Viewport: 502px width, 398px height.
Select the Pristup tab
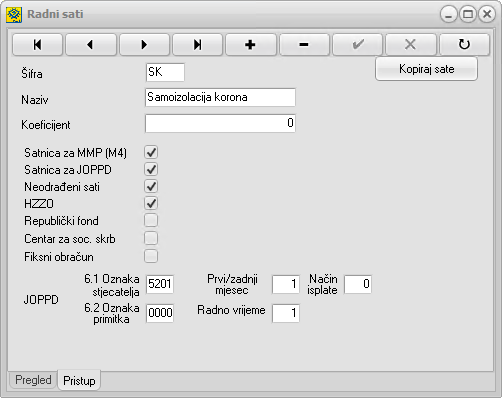[x=79, y=380]
